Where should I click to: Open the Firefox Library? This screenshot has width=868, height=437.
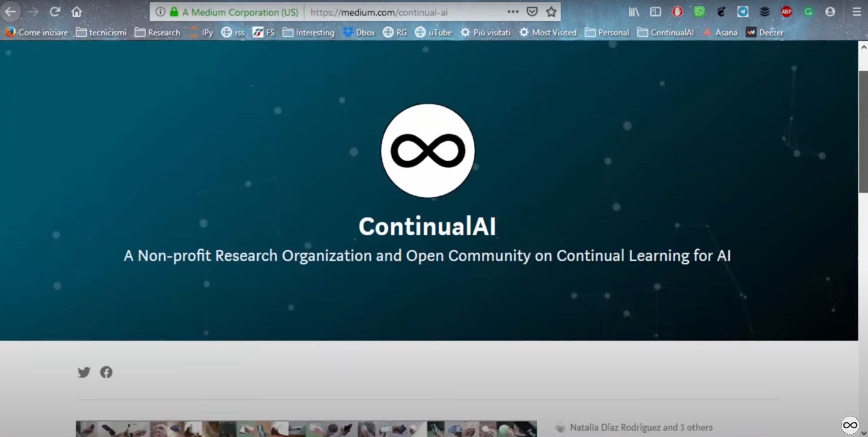pos(634,12)
